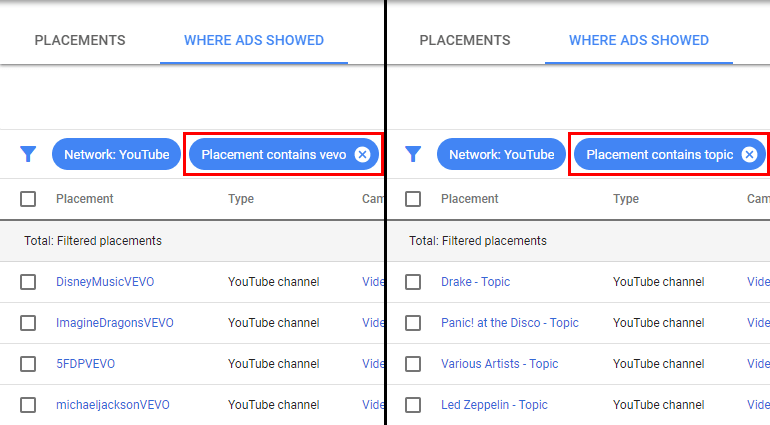770x425 pixels.
Task: Remove the 'Placement contains vevo' filter chip
Action: (362, 154)
